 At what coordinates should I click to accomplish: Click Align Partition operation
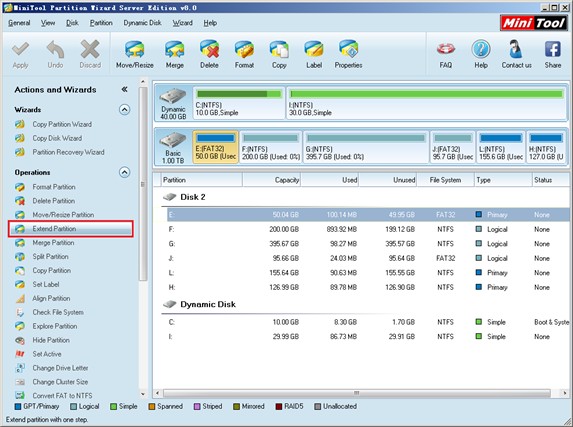pyautogui.click(x=51, y=298)
